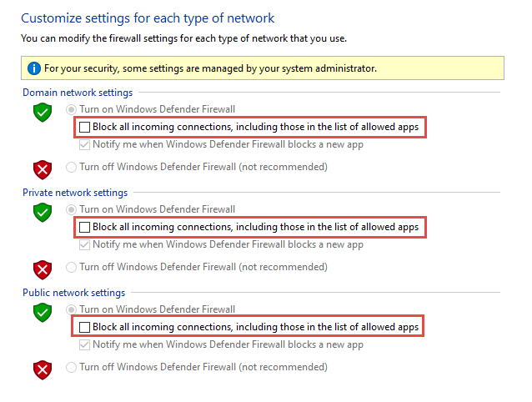
Task: Select Turn on Windows Defender Firewall for Domain
Action: 71,109
